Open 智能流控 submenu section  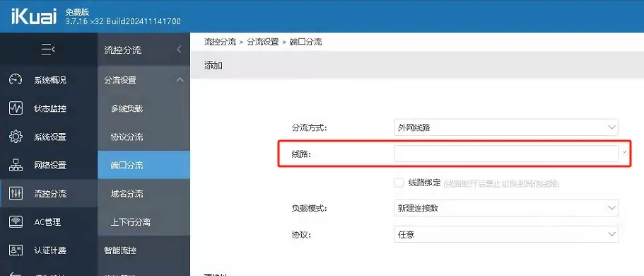pos(144,250)
